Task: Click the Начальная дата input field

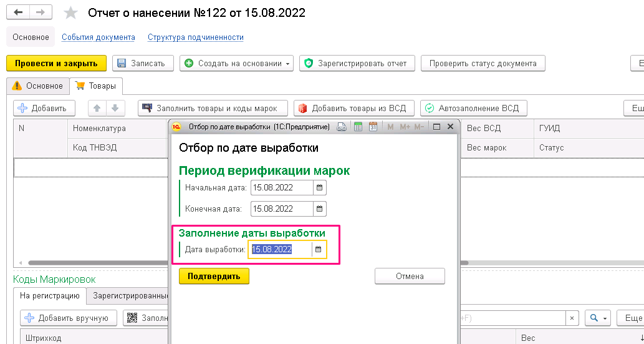Action: pyautogui.click(x=282, y=188)
